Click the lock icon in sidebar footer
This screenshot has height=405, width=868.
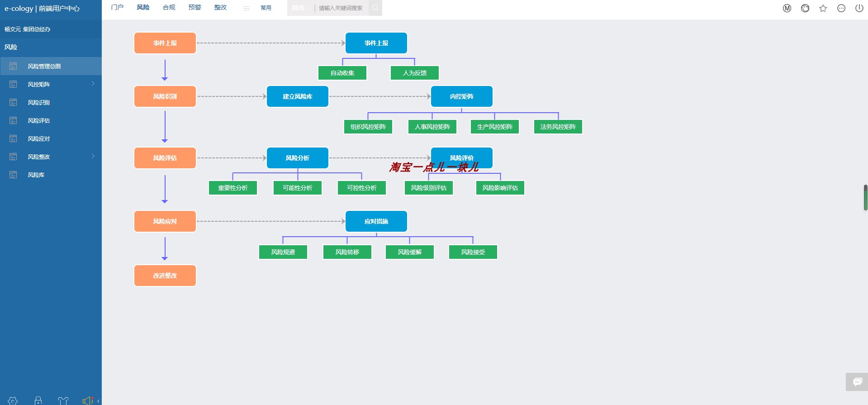pos(38,401)
